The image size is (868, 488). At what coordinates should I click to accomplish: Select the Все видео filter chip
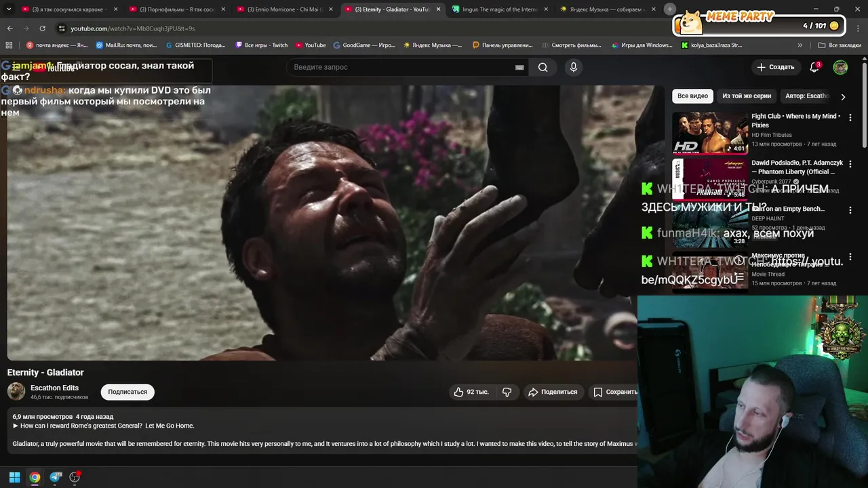coord(692,96)
